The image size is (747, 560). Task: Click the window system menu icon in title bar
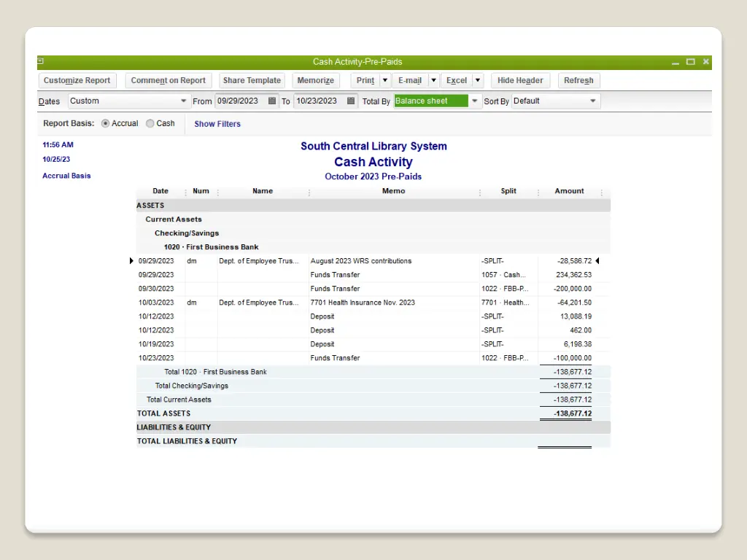click(41, 61)
